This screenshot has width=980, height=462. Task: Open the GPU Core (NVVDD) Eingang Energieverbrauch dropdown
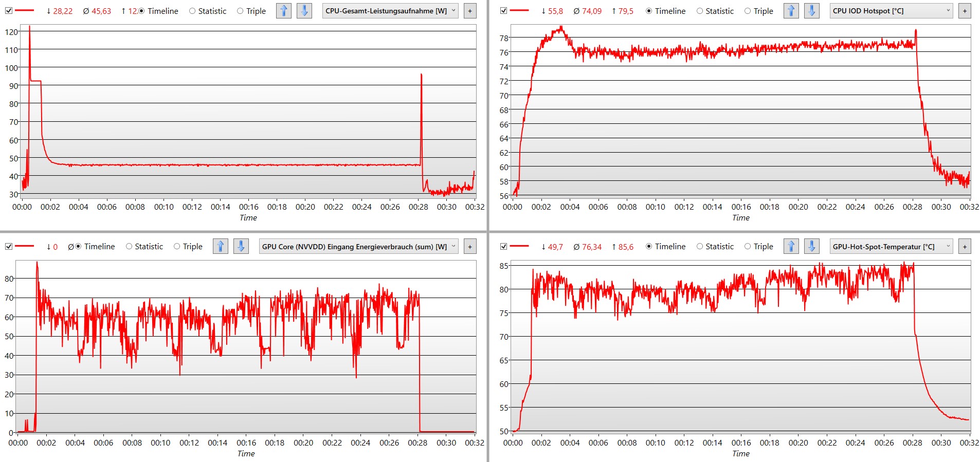pyautogui.click(x=358, y=247)
